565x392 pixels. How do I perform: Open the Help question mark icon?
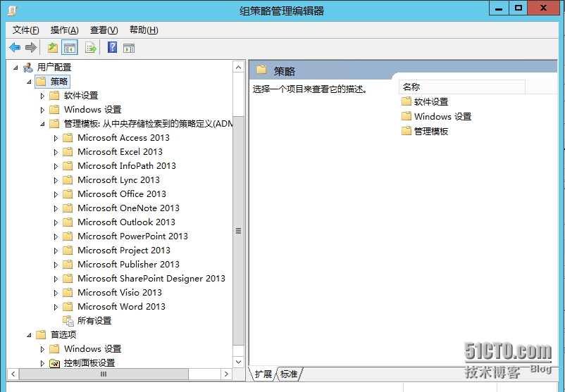click(112, 47)
